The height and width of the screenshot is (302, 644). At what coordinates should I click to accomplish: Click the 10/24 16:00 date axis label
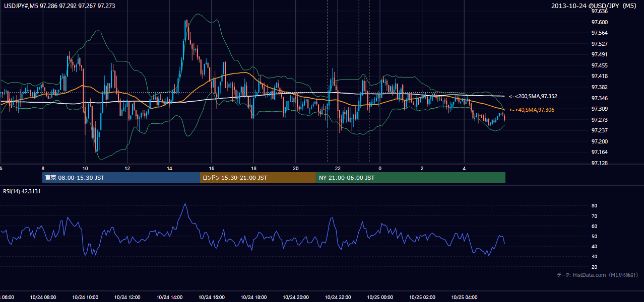pyautogui.click(x=211, y=297)
